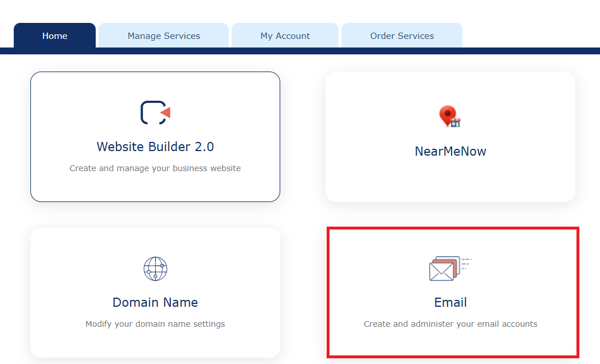Image resolution: width=600 pixels, height=364 pixels.
Task: Click the NearMeNow title text
Action: [450, 151]
